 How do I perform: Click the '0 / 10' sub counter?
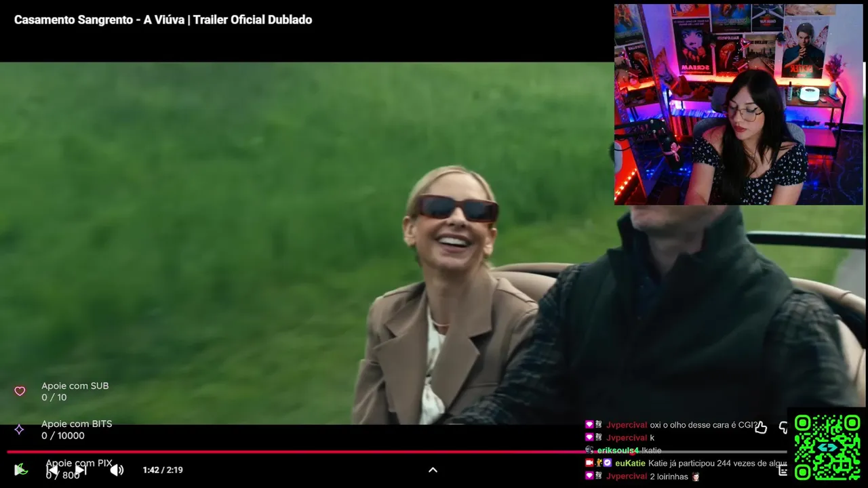click(x=54, y=397)
